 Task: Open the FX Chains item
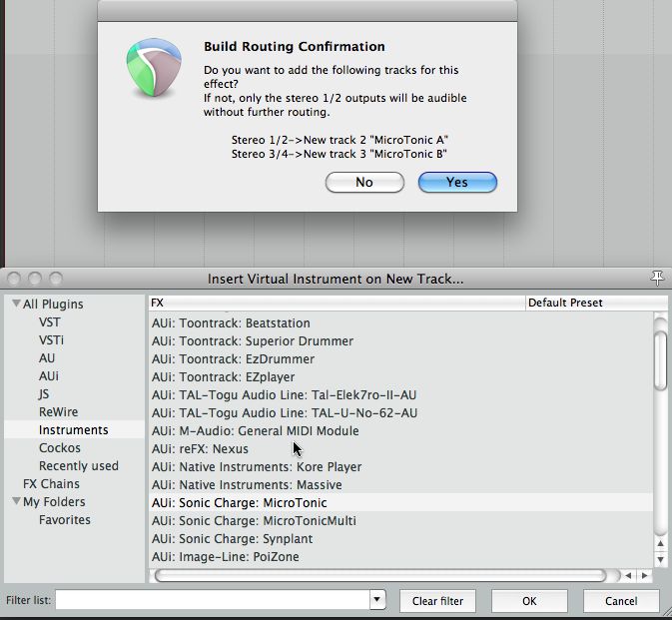click(x=52, y=484)
